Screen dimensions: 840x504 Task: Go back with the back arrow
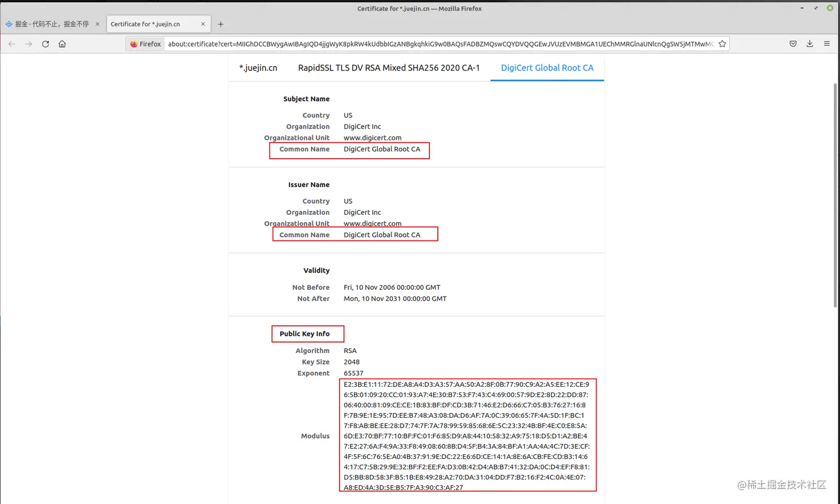coord(12,44)
